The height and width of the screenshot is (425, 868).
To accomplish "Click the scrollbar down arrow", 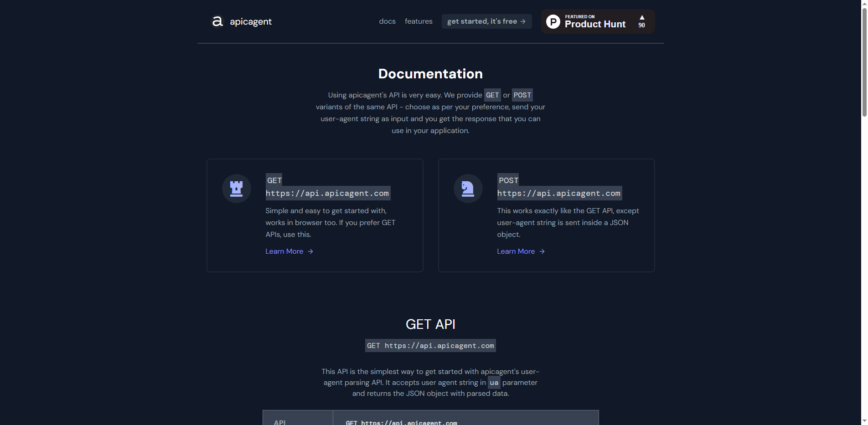I will pyautogui.click(x=864, y=421).
